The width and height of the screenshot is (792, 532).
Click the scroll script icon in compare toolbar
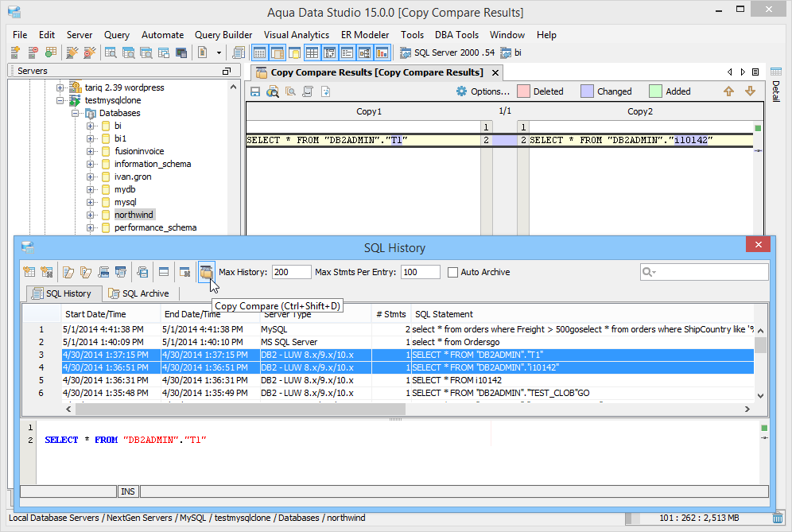[308, 91]
